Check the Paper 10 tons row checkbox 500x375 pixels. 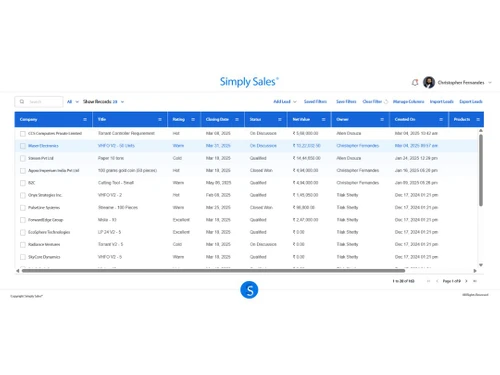(x=23, y=158)
